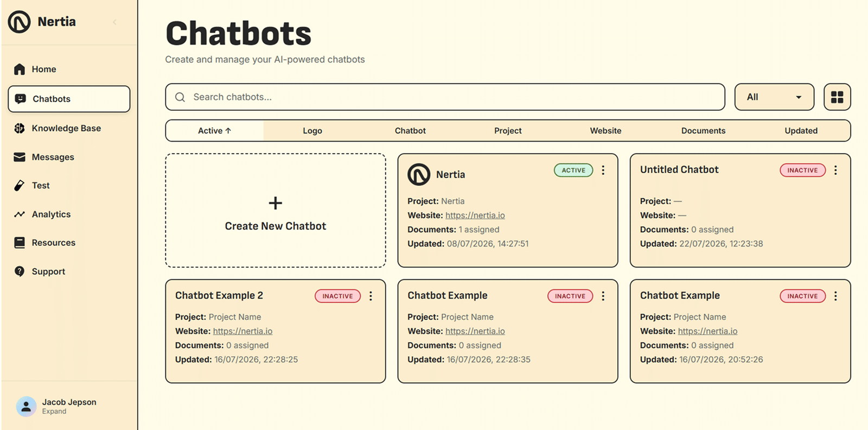868x430 pixels.
Task: Click the Nertia logo in the sidebar
Action: pyautogui.click(x=20, y=22)
